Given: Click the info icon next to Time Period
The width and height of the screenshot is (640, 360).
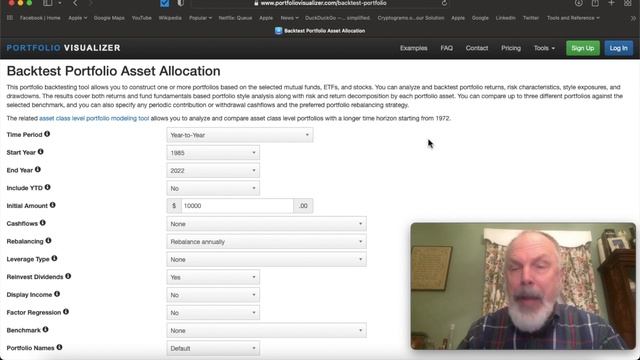Looking at the screenshot, I should (x=47, y=134).
